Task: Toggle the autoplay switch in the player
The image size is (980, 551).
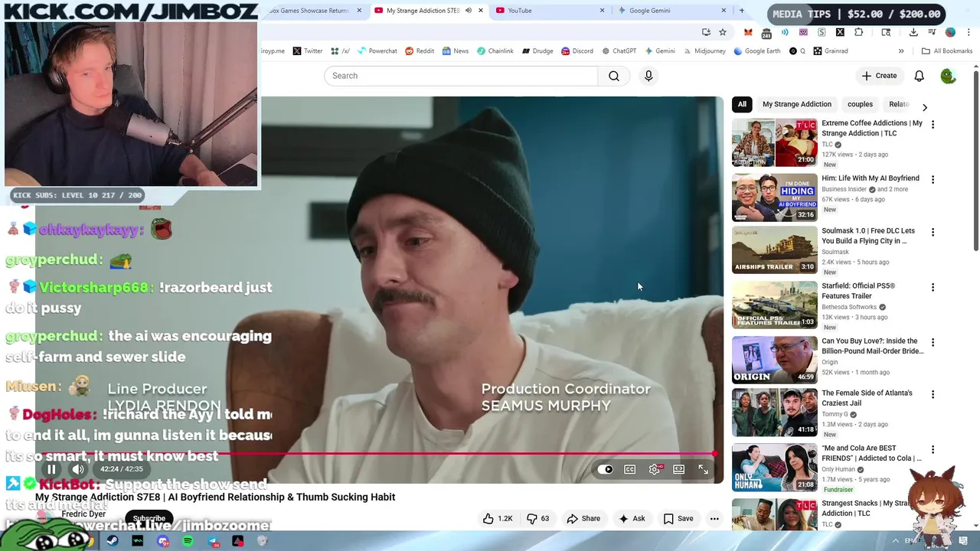Action: (x=606, y=469)
